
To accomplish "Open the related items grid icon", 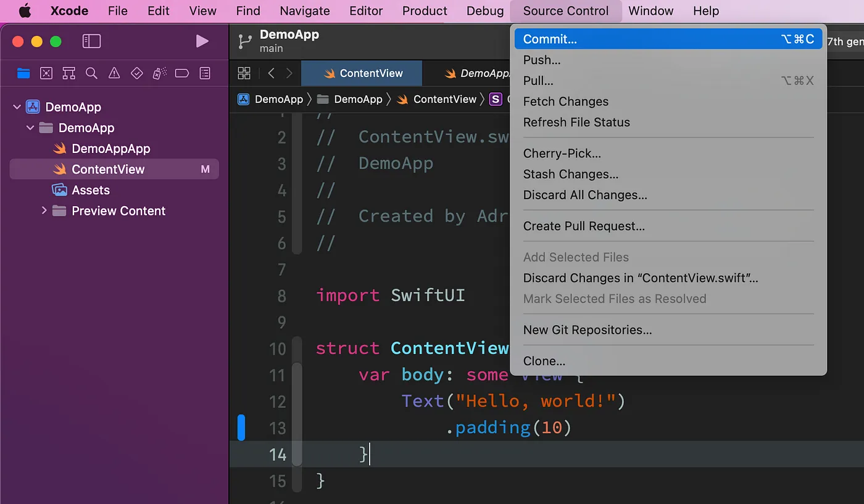I will [244, 73].
